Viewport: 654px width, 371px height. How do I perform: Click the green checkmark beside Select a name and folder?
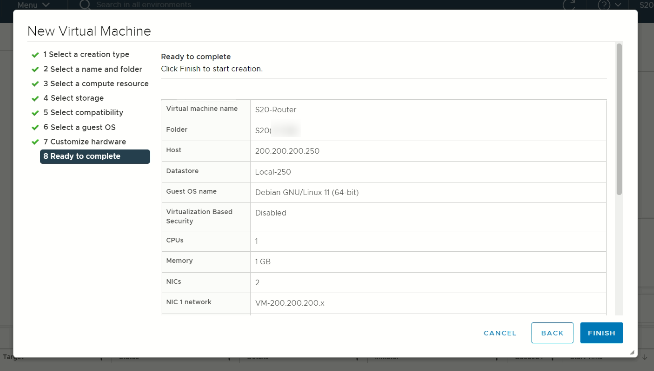pos(35,69)
